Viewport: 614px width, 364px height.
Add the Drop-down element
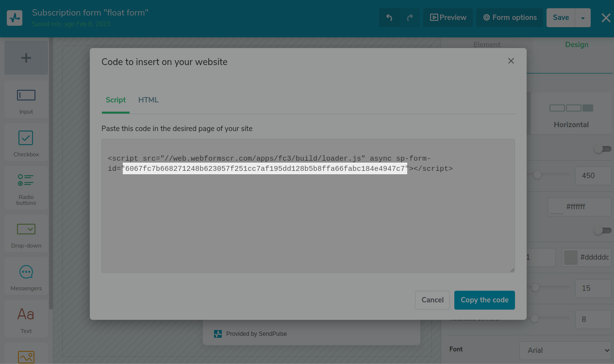tap(26, 234)
